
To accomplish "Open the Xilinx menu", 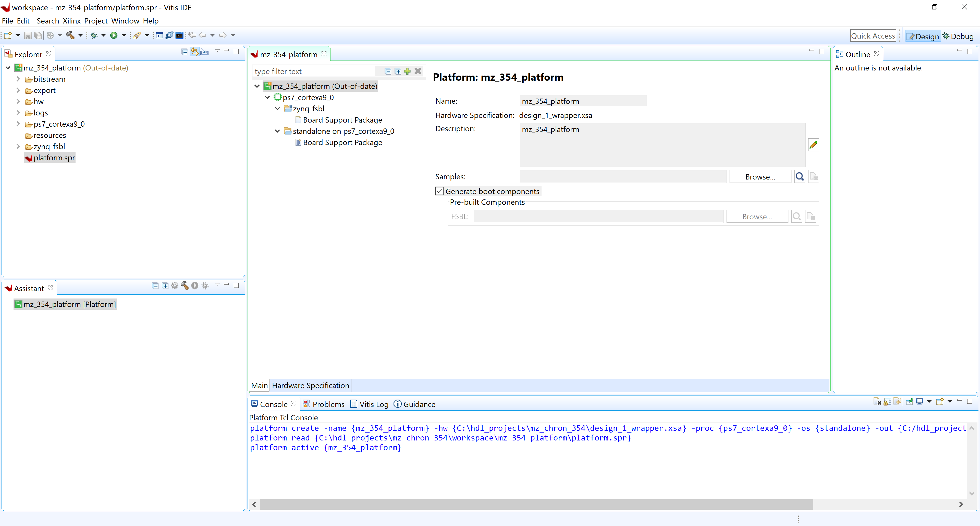I will click(71, 21).
